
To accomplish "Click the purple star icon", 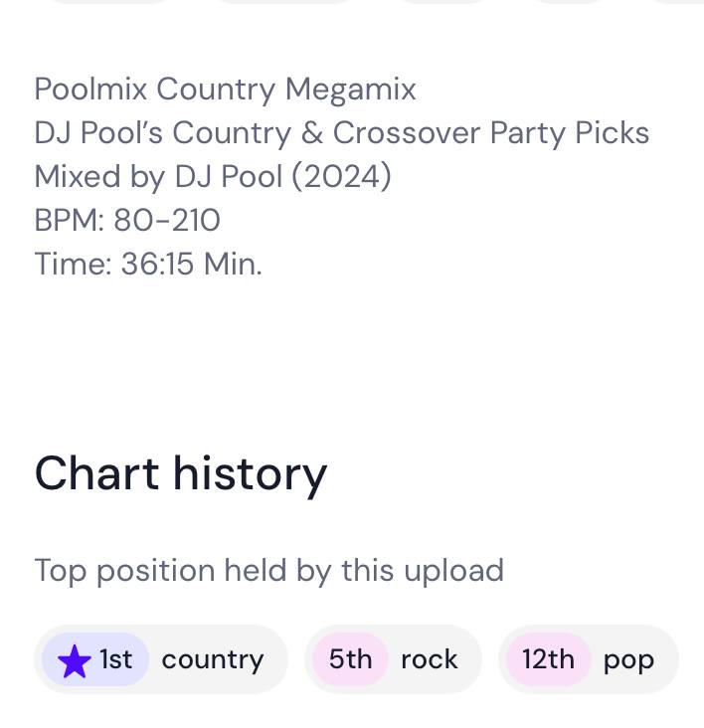I will point(75,661).
